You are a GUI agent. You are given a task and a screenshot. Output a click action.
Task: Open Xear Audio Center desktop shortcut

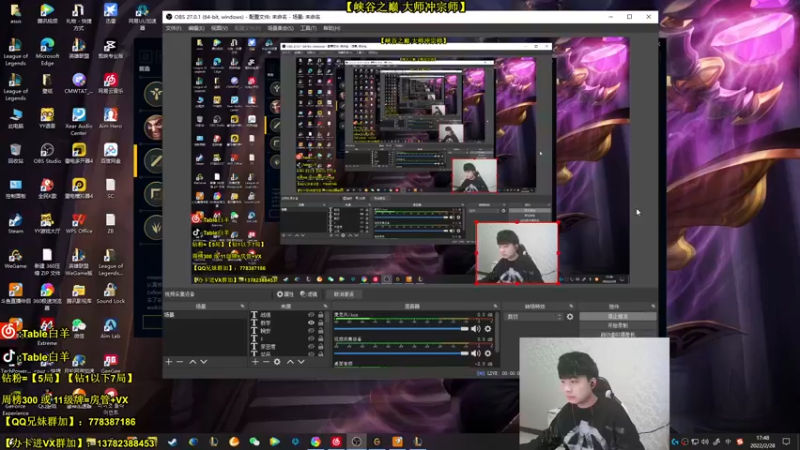79,121
